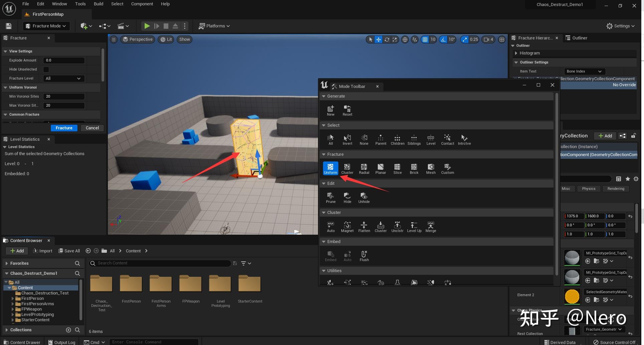Click the Invert selection tool
The height and width of the screenshot is (345, 644).
[x=347, y=139]
